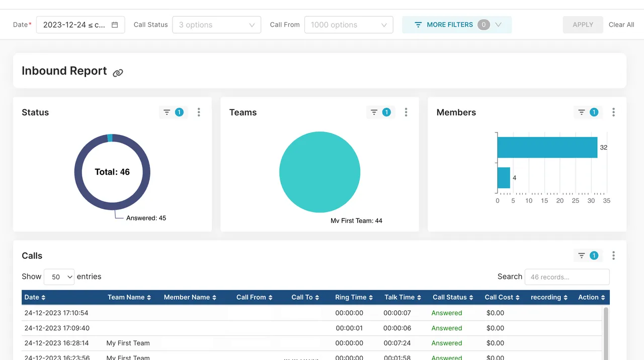Open the calendar icon in Date field
The width and height of the screenshot is (644, 360).
pyautogui.click(x=115, y=25)
